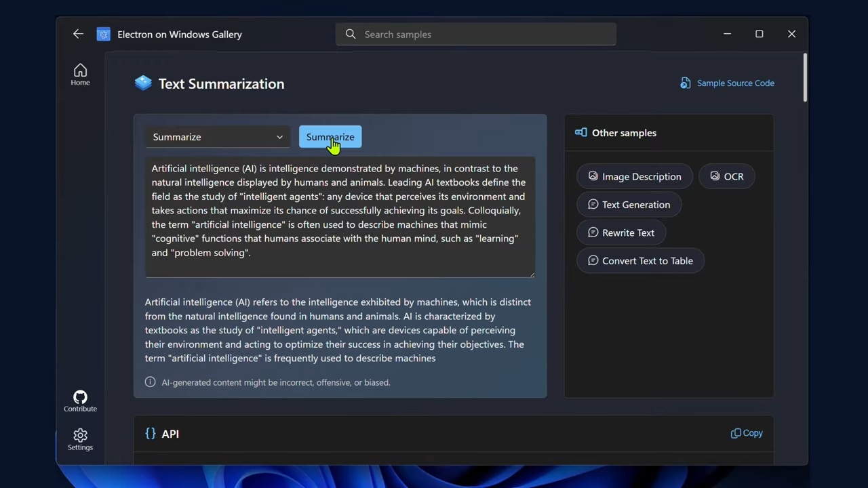This screenshot has width=868, height=488.
Task: Open the Convert Text to Table sample
Action: (x=640, y=261)
